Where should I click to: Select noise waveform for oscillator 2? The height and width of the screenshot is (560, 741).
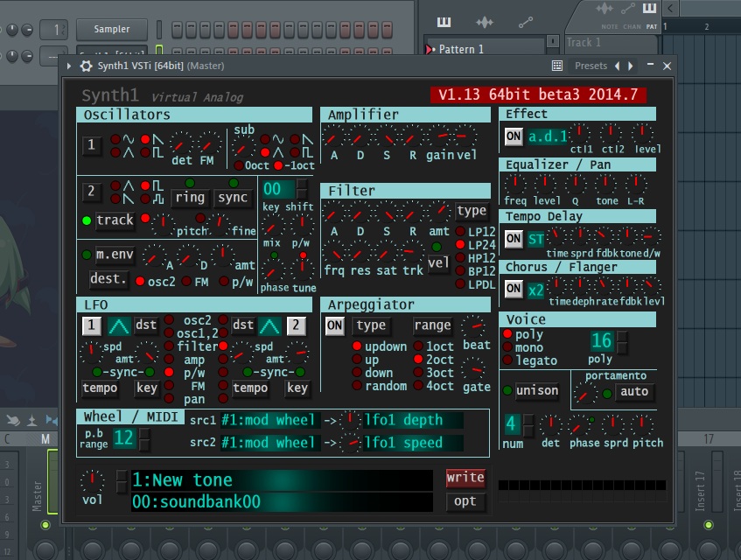(x=145, y=199)
